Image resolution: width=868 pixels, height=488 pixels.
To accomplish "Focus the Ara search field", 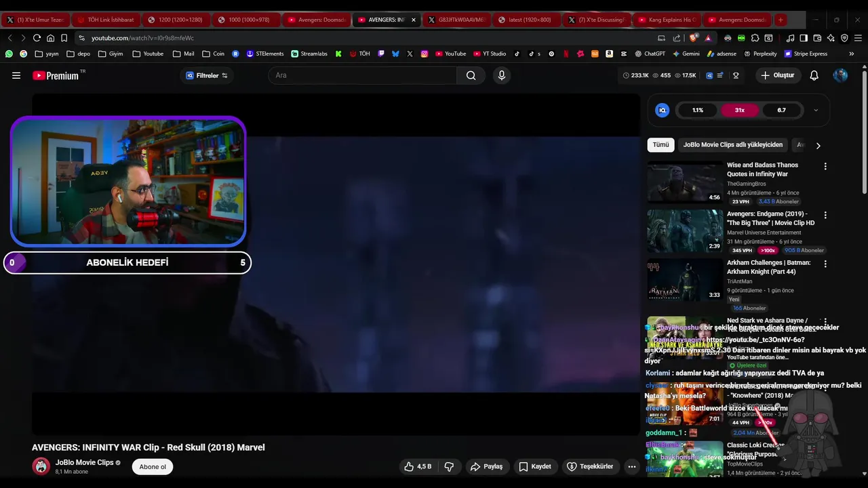I will click(363, 75).
